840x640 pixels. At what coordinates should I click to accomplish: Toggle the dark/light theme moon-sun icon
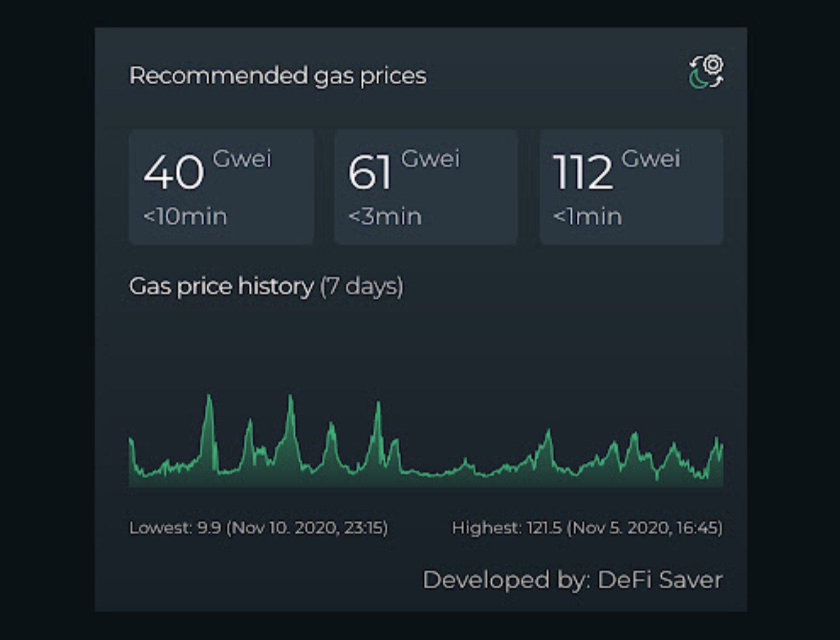[706, 72]
